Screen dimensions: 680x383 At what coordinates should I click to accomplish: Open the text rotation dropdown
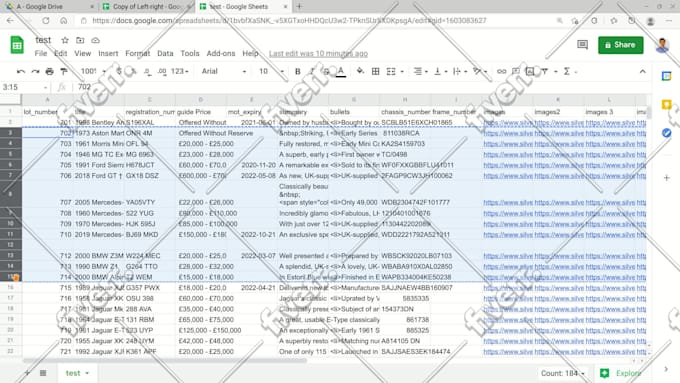coord(480,72)
